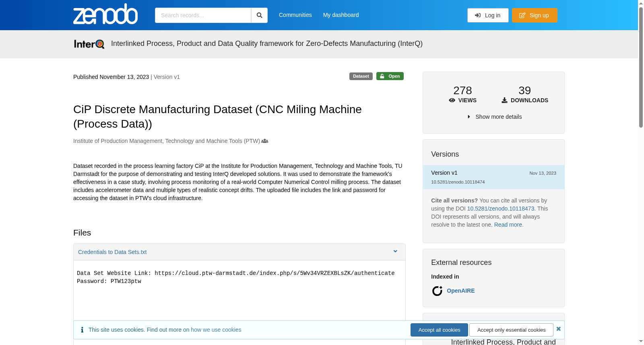Click the Log in button
The image size is (644, 345).
[x=488, y=15]
